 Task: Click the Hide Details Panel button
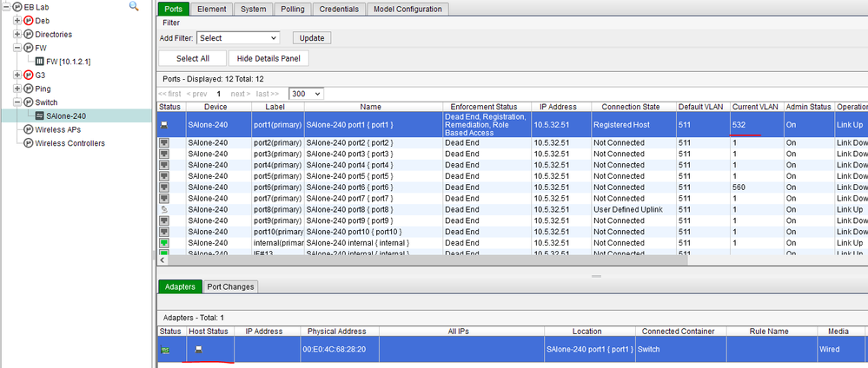coord(268,58)
